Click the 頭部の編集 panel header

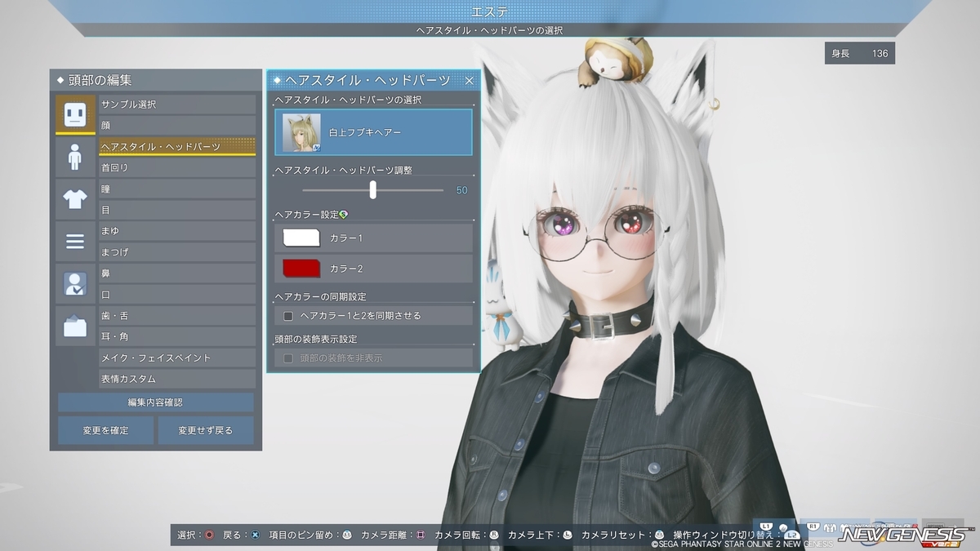pyautogui.click(x=156, y=80)
